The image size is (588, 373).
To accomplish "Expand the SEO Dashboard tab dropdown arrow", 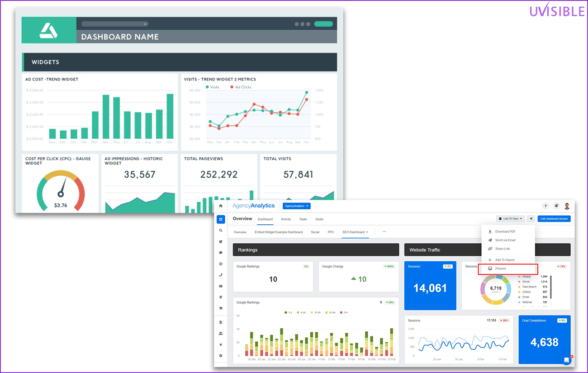I will 367,232.
